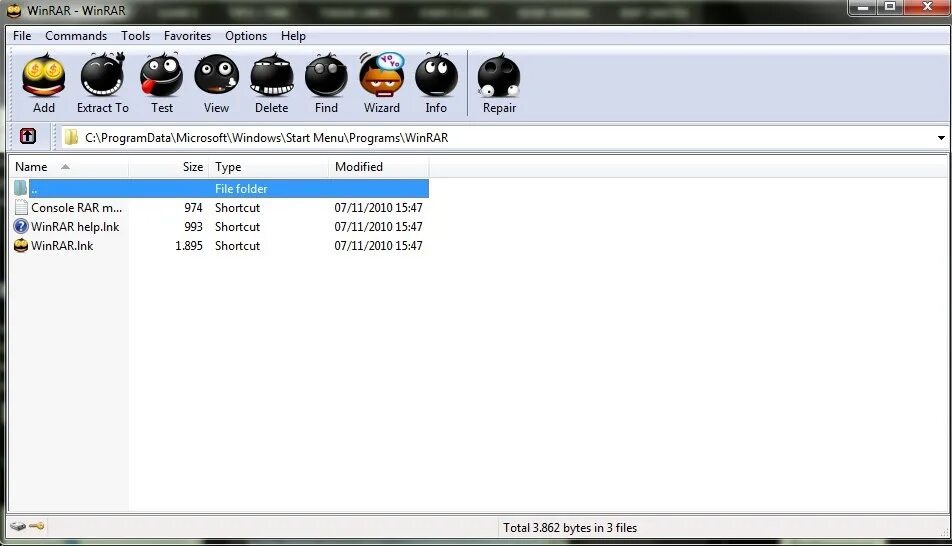Click the modified date of WinRAR help.lnk
The width and height of the screenshot is (952, 546).
(378, 227)
